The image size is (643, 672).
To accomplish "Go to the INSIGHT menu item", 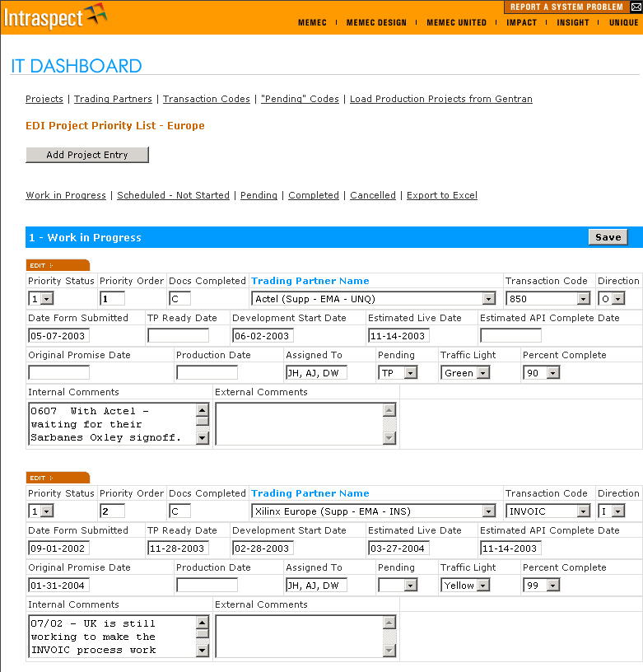I will pyautogui.click(x=573, y=23).
